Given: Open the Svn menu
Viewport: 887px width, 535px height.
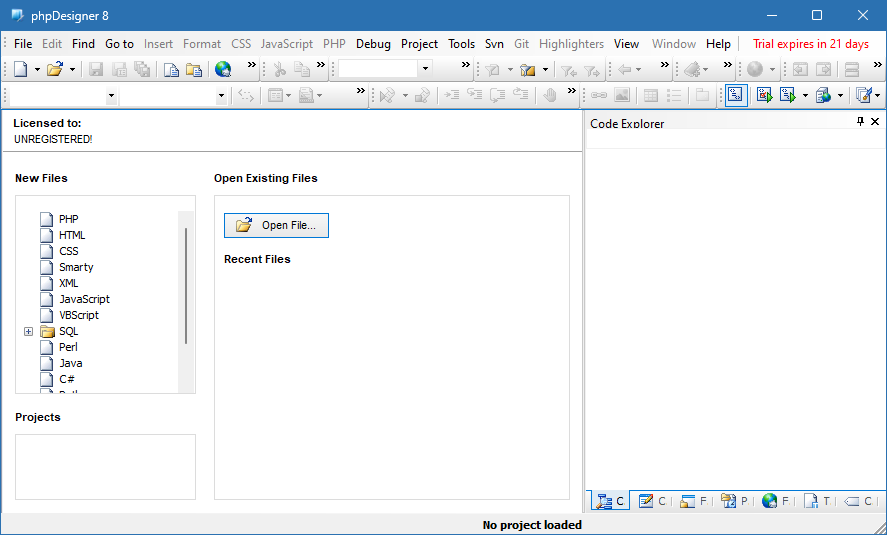Looking at the screenshot, I should coord(494,44).
